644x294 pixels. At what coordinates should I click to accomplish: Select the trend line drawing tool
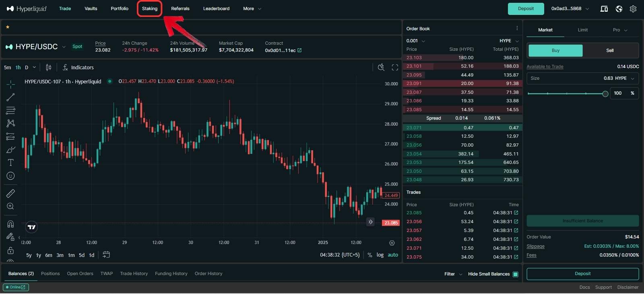(11, 97)
